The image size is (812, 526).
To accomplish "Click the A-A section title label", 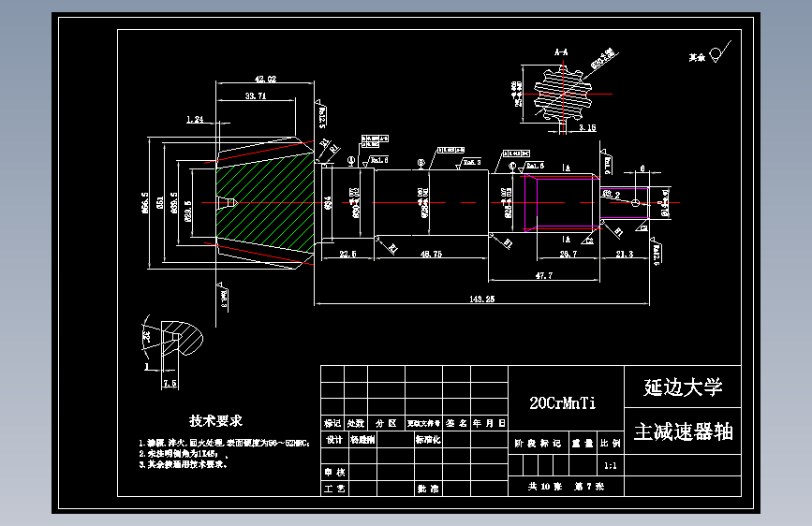I will point(561,51).
